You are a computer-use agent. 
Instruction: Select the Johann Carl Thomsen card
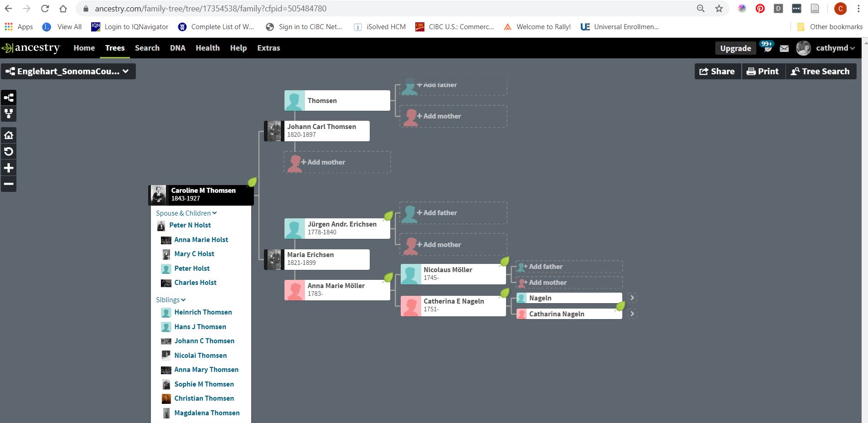(x=321, y=131)
